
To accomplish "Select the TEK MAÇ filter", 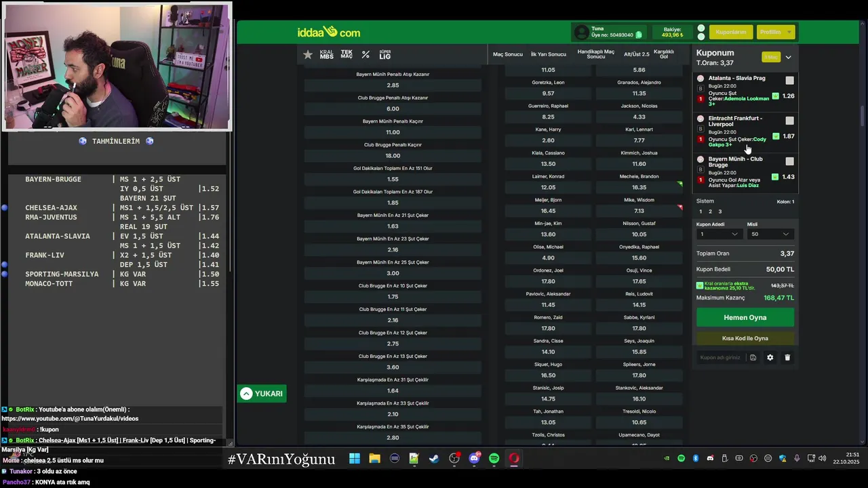I will pyautogui.click(x=347, y=54).
